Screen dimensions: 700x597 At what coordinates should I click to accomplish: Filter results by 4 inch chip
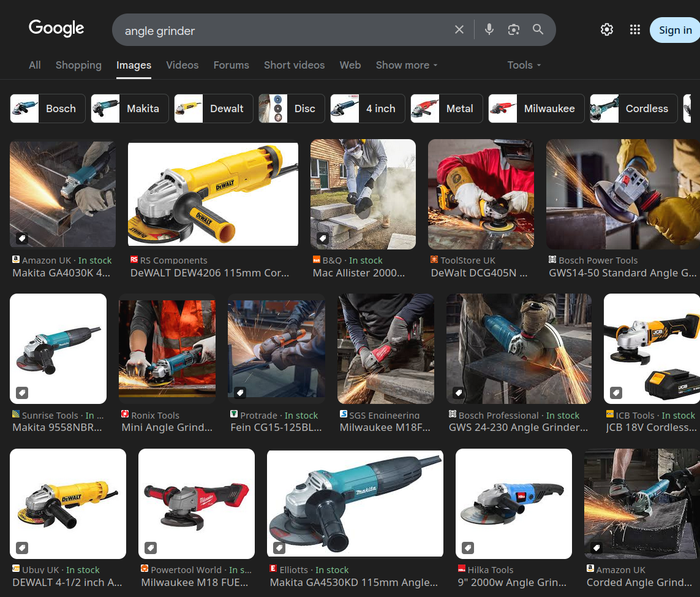368,108
